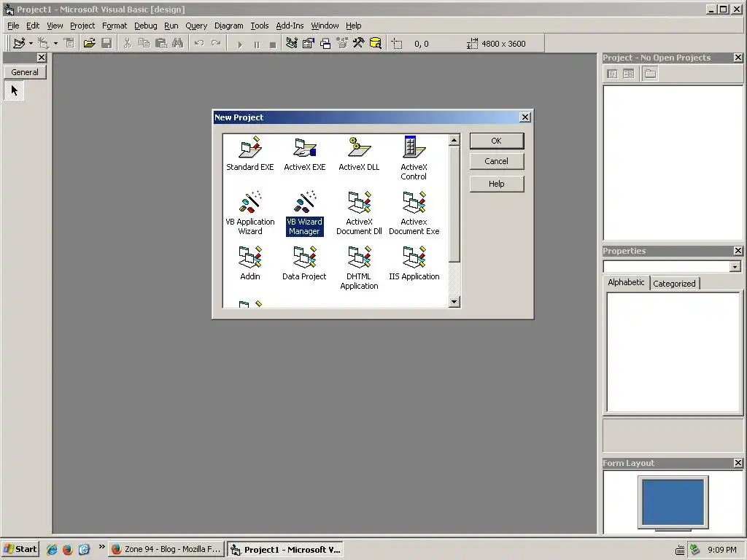Screen dimensions: 747x560
Task: Click the Undo toolbar icon
Action: 199,43
